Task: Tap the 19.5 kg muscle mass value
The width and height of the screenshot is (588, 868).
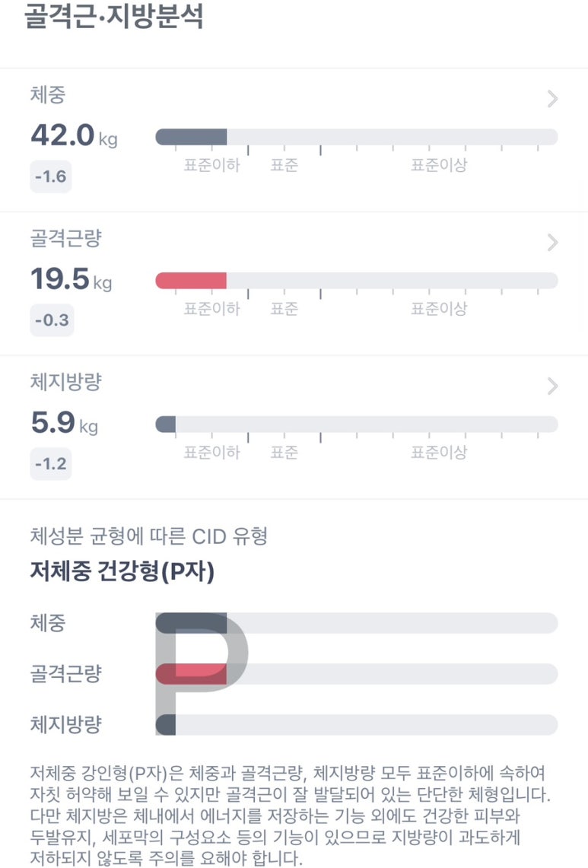Action: 71,279
